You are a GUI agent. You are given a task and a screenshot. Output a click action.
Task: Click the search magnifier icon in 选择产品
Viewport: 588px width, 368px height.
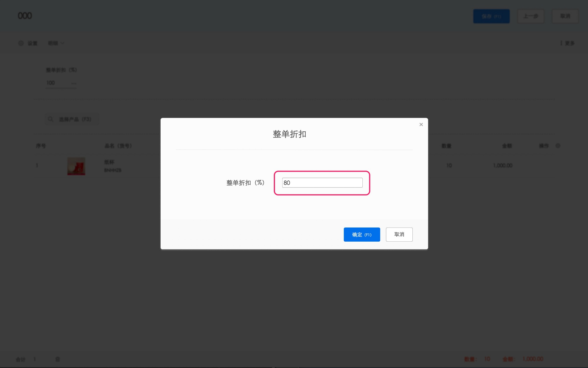(51, 119)
